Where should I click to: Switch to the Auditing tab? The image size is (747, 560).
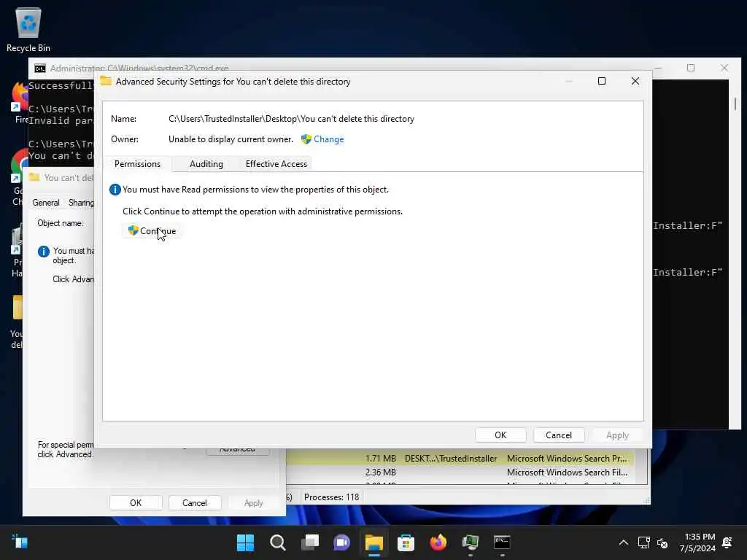(206, 164)
